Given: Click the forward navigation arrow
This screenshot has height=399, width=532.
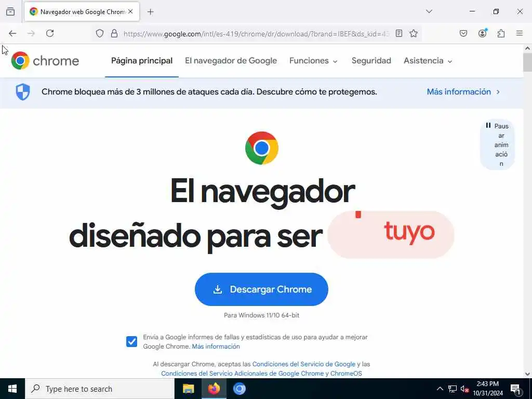Looking at the screenshot, I should point(31,33).
